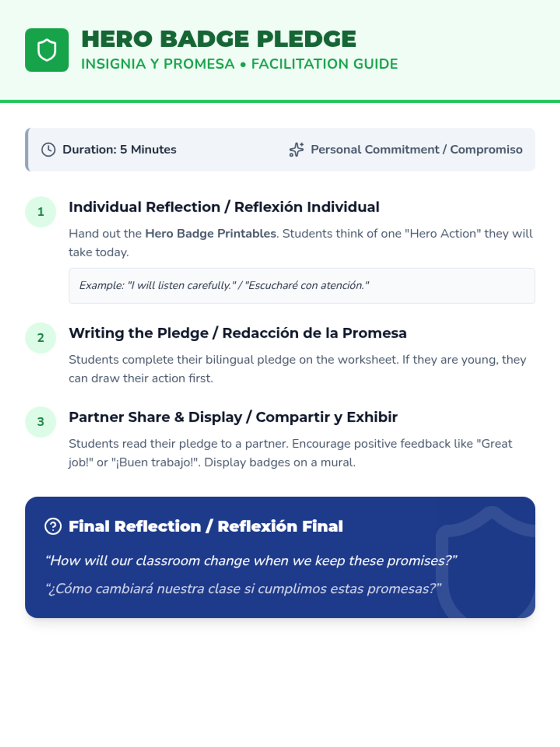
Task: Click the Duration: 5 Minutes label
Action: (119, 149)
